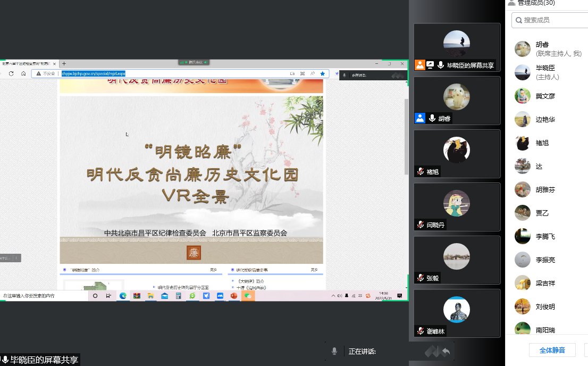This screenshot has width=588, height=366.
Task: Select 褚旭 video tile
Action: click(x=457, y=154)
